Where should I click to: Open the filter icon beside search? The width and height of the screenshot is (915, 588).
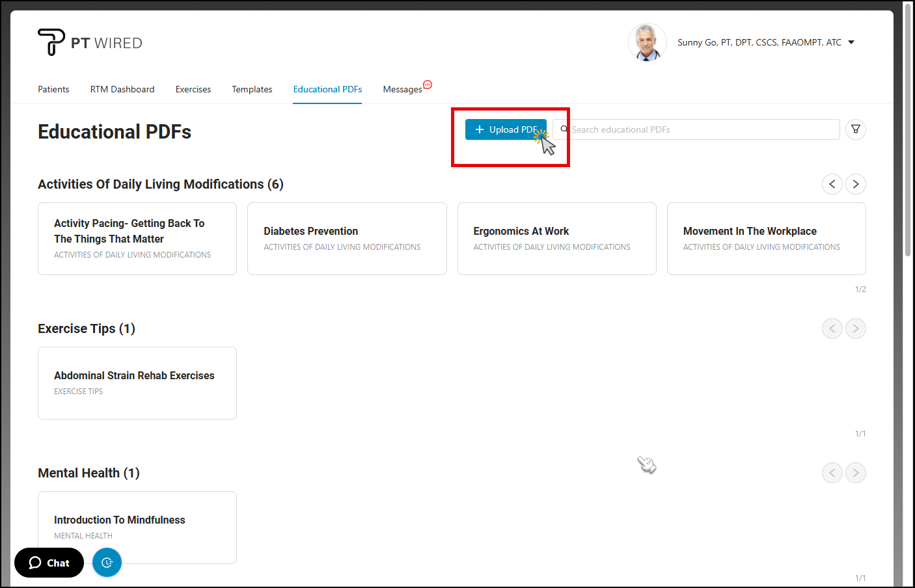pos(855,129)
